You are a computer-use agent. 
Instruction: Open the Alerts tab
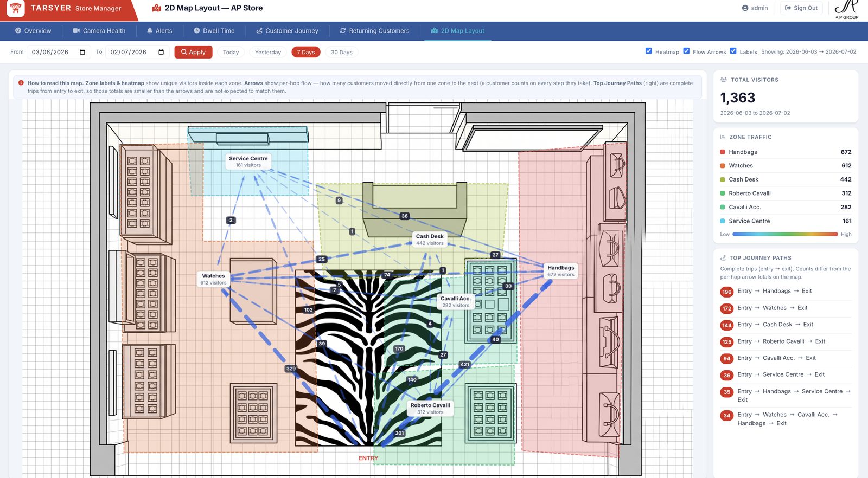pyautogui.click(x=159, y=31)
